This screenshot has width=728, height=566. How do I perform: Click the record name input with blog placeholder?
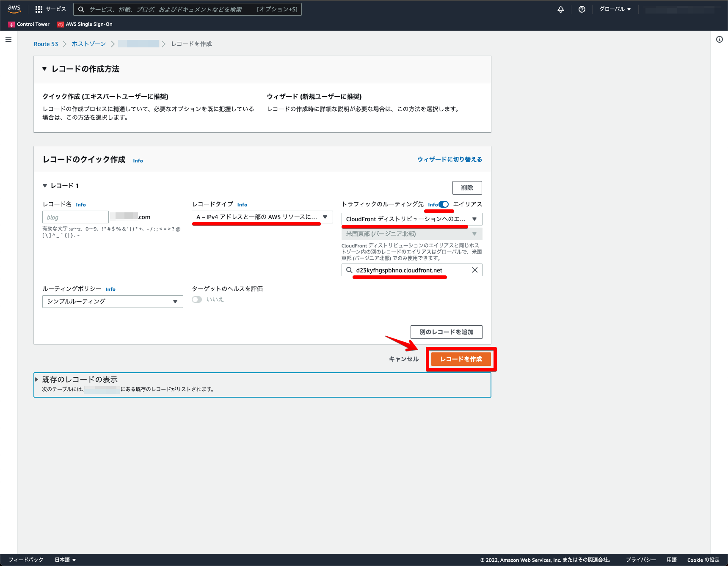click(75, 217)
